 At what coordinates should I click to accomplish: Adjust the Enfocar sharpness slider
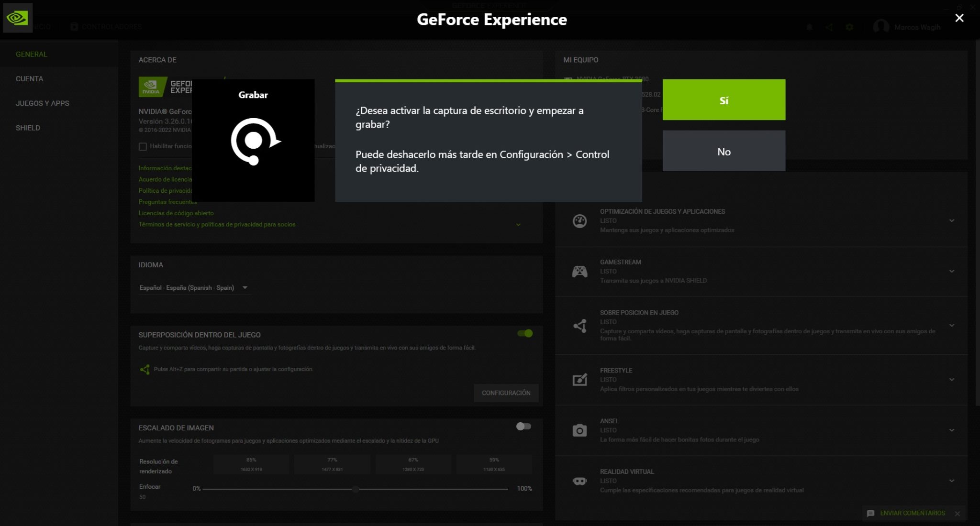click(x=356, y=489)
